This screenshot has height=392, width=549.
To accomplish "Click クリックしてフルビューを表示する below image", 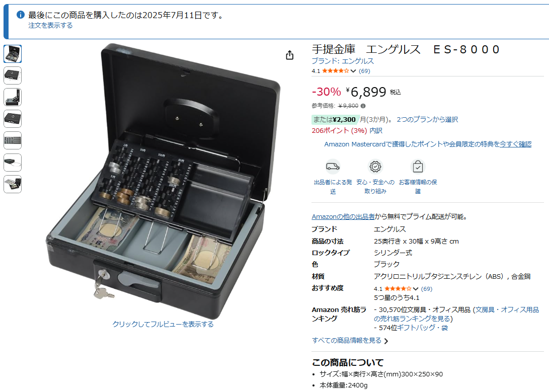I will 163,324.
